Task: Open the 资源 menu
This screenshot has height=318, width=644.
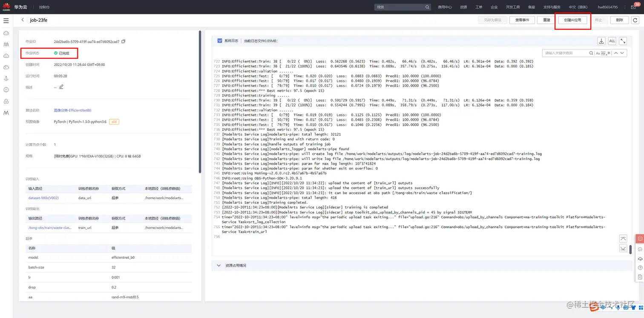Action: tap(463, 7)
